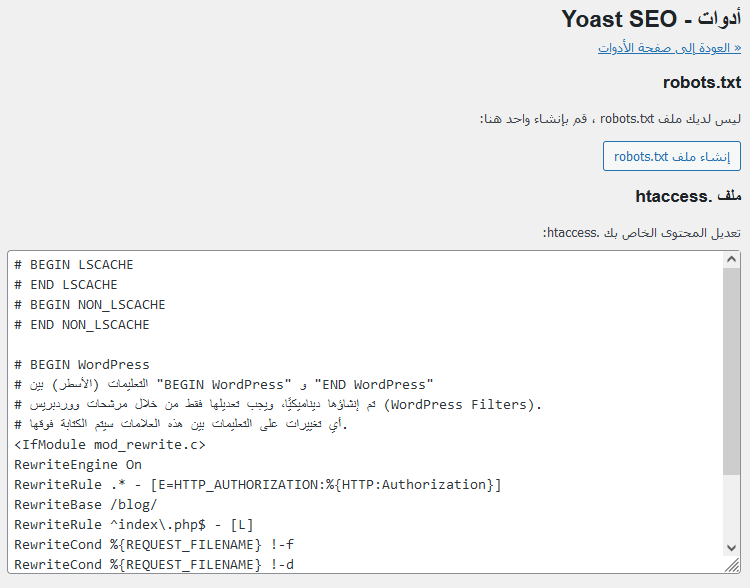Click inside the htaccess editor's blank line
The height and width of the screenshot is (588, 750).
pyautogui.click(x=366, y=344)
